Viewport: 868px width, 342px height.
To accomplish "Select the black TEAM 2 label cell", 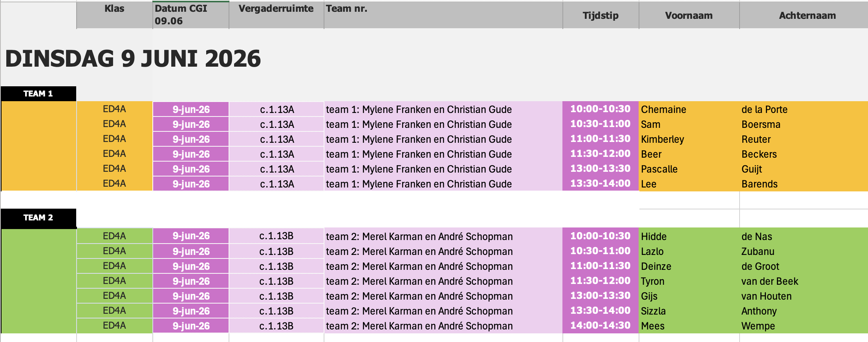I will pos(38,218).
